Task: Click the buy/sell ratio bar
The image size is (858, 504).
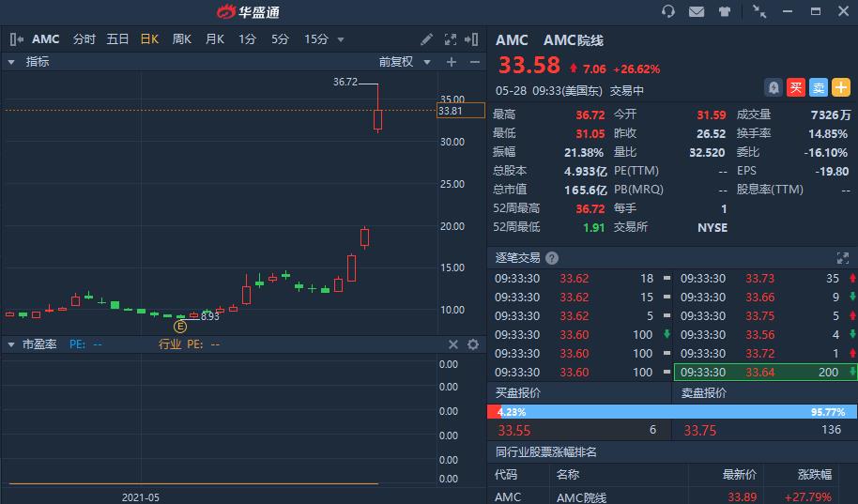Action: coord(672,412)
